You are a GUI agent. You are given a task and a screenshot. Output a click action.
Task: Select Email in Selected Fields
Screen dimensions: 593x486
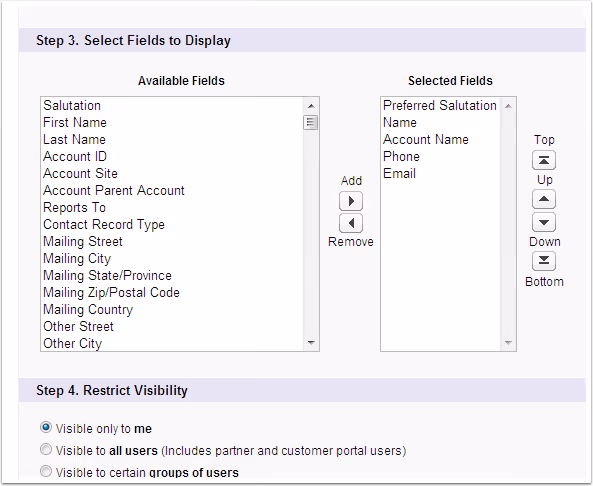[441, 174]
